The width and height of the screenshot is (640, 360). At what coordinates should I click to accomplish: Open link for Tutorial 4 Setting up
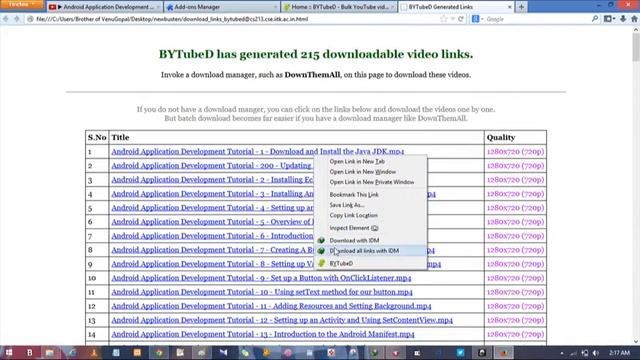coord(212,208)
